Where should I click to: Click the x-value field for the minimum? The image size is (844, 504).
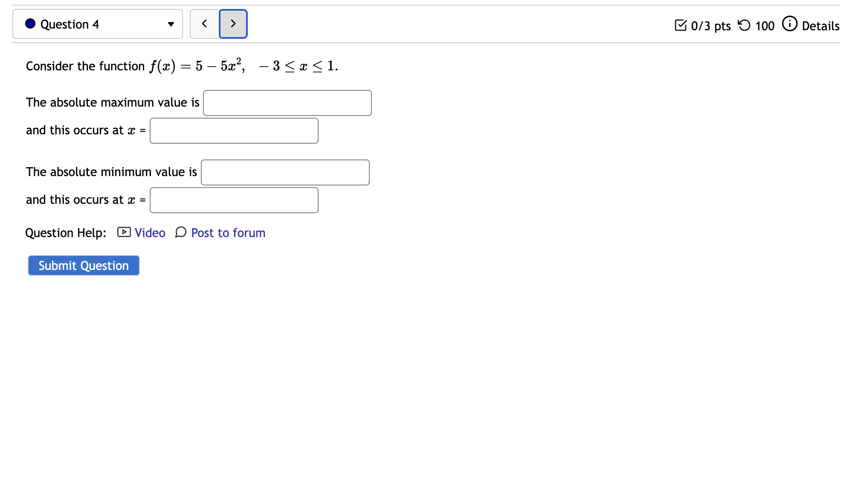(234, 200)
